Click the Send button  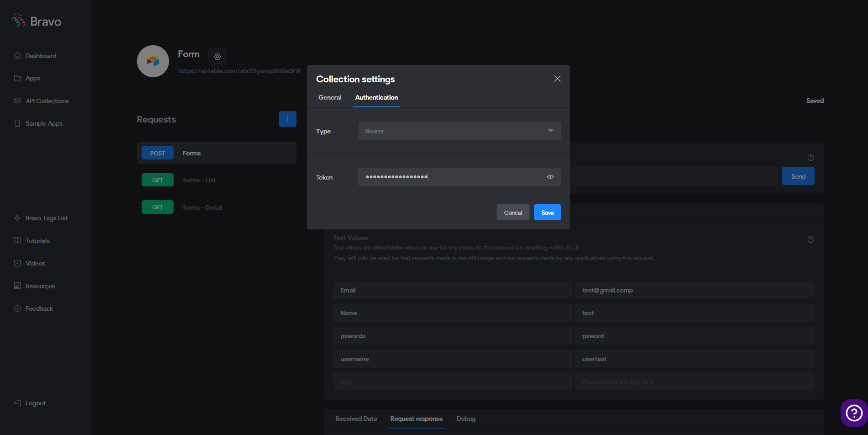click(798, 176)
